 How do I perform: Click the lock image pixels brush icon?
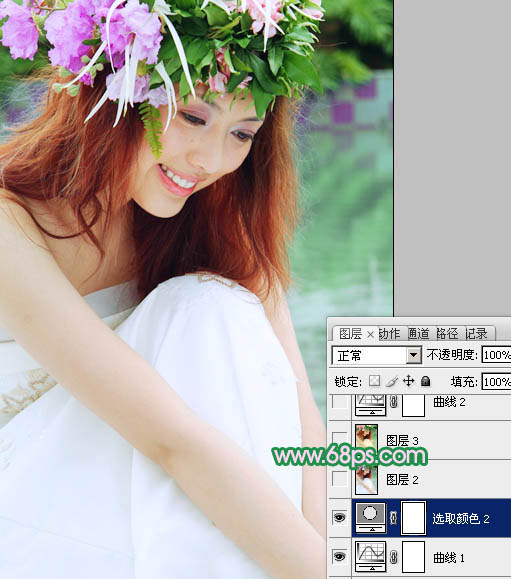391,381
